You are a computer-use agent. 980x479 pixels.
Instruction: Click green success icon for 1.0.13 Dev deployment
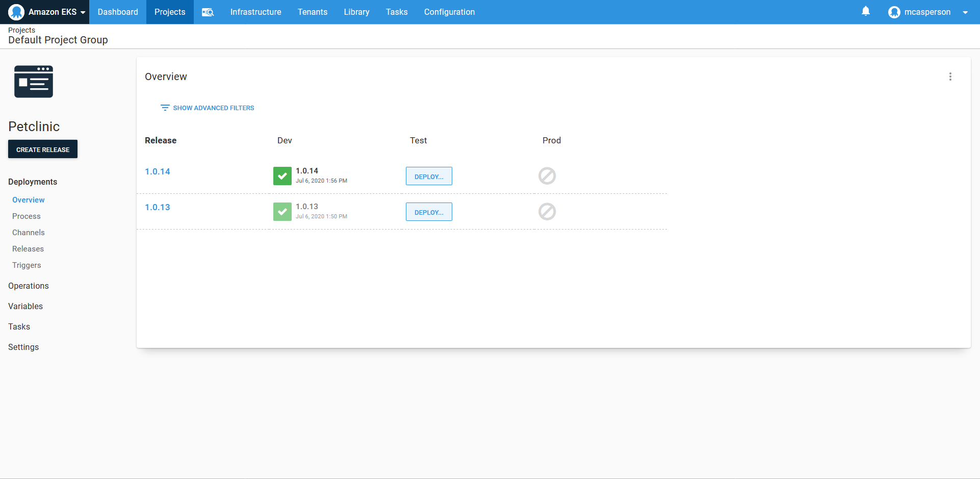pyautogui.click(x=282, y=211)
